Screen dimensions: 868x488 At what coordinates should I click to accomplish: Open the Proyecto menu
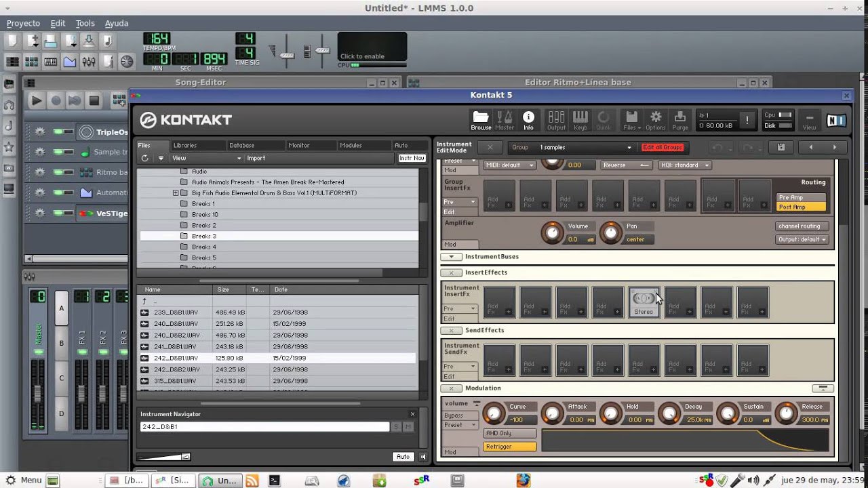pos(24,23)
